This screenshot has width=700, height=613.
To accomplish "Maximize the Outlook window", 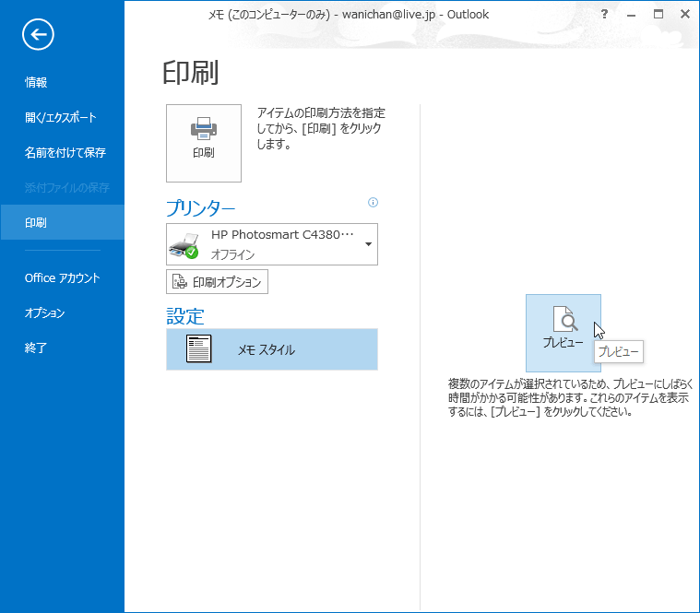I will [x=658, y=14].
